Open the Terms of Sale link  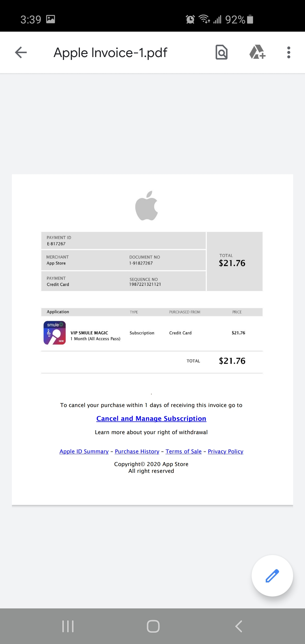pos(183,451)
